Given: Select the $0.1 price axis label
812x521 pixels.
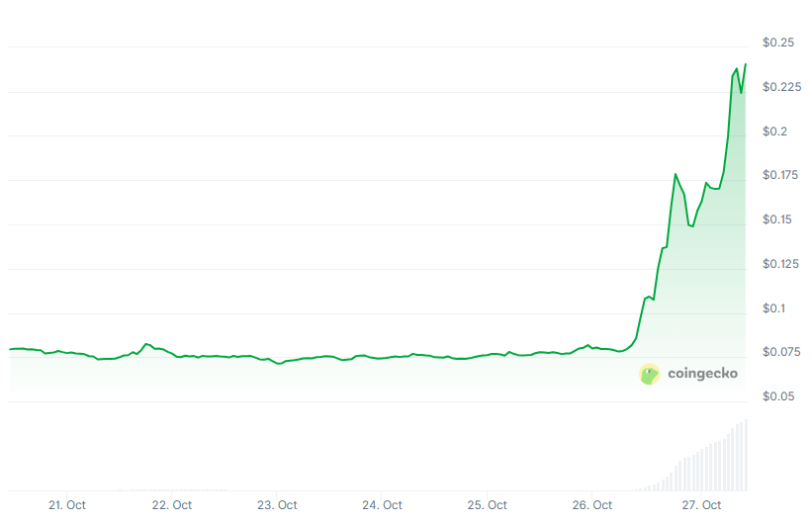Looking at the screenshot, I should point(775,307).
